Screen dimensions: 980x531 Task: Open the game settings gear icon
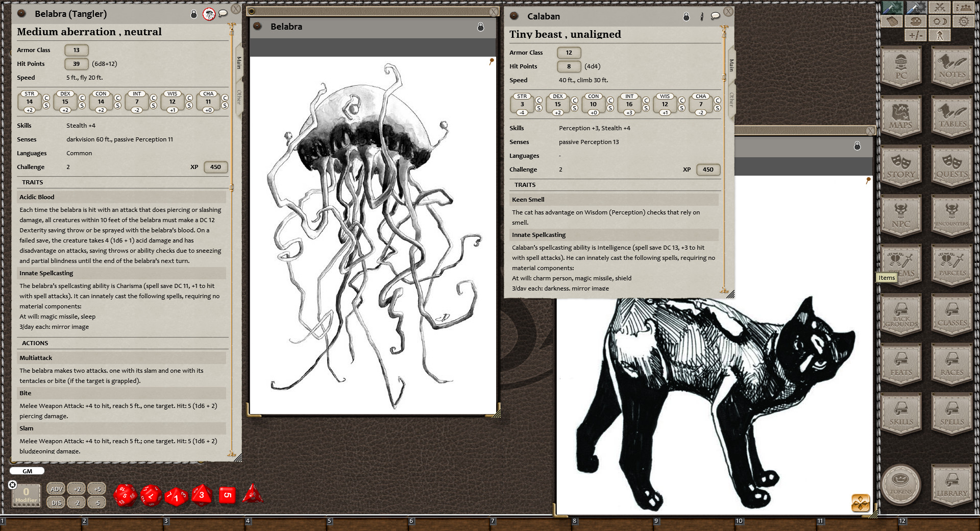pos(964,21)
